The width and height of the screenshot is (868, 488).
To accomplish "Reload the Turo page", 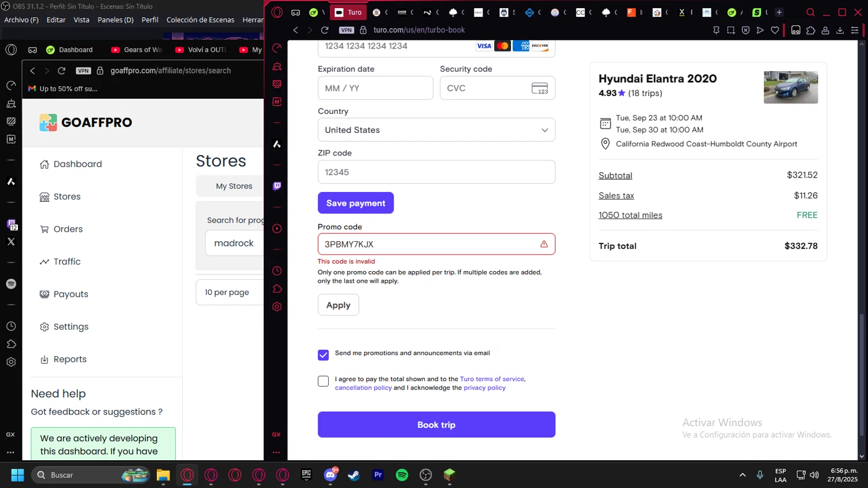I will pos(325,30).
